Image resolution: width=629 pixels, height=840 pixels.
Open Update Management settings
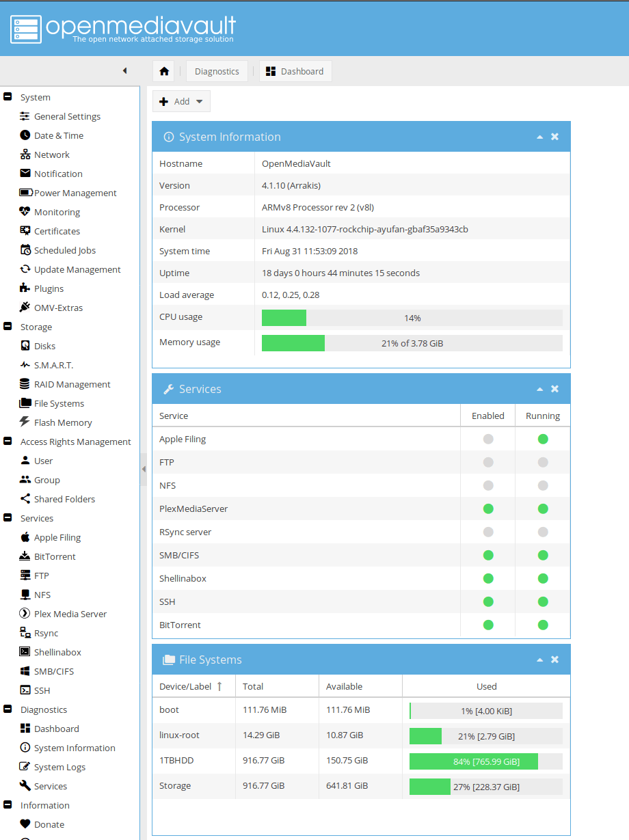76,269
